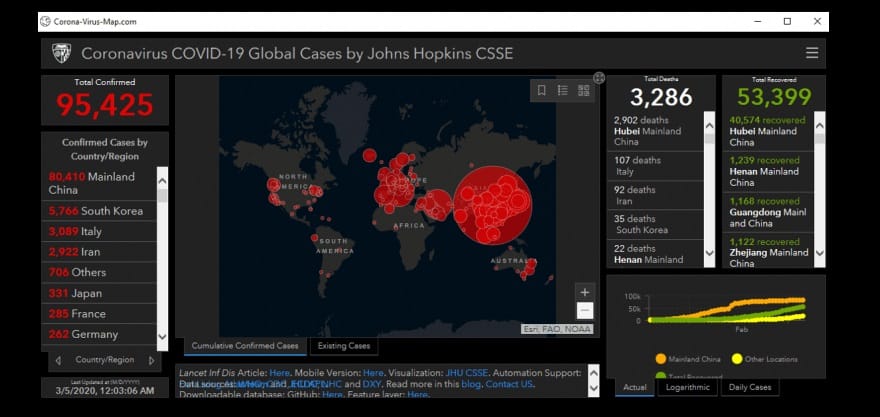This screenshot has height=417, width=880.
Task: Select 1,122 recovered Zhejiang row
Action: pyautogui.click(x=768, y=250)
